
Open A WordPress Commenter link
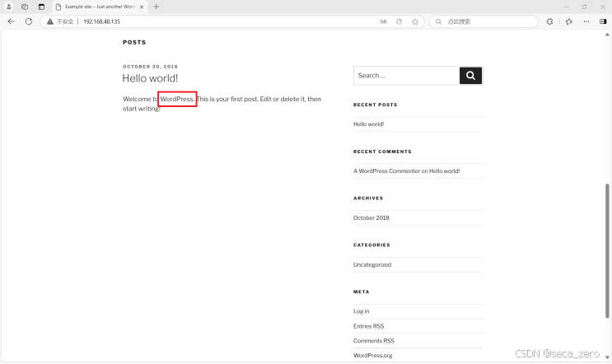tap(386, 170)
